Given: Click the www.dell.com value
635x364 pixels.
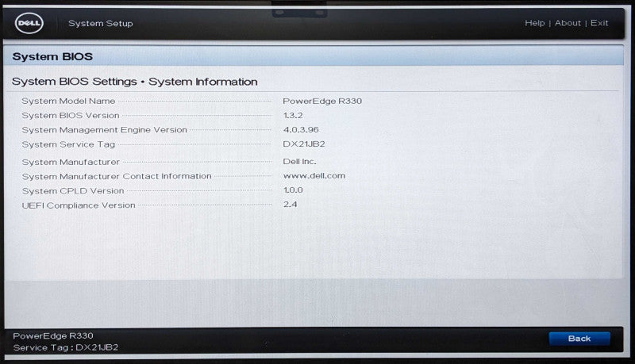Looking at the screenshot, I should 314,176.
